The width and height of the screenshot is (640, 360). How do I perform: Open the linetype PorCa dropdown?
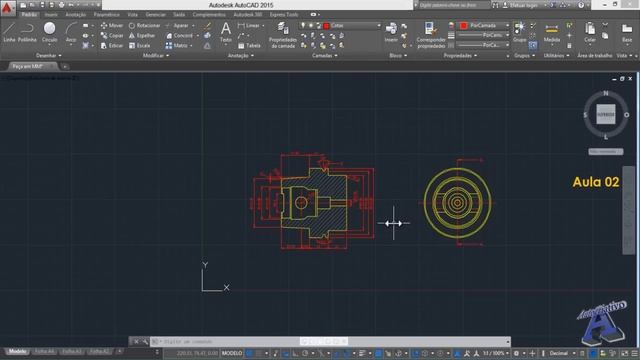[483, 45]
